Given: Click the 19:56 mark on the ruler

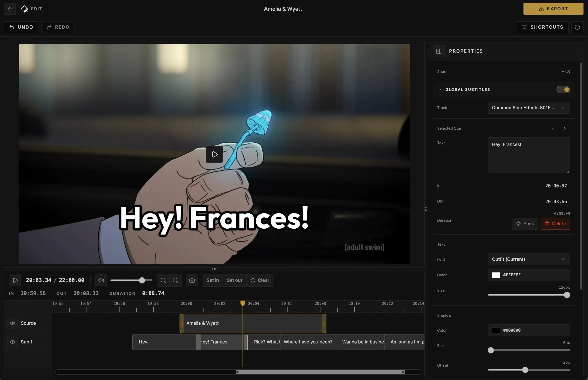Looking at the screenshot, I should tap(119, 304).
